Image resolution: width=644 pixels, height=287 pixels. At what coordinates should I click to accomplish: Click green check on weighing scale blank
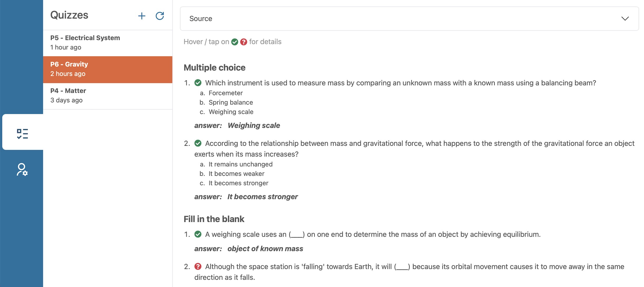pyautogui.click(x=198, y=234)
